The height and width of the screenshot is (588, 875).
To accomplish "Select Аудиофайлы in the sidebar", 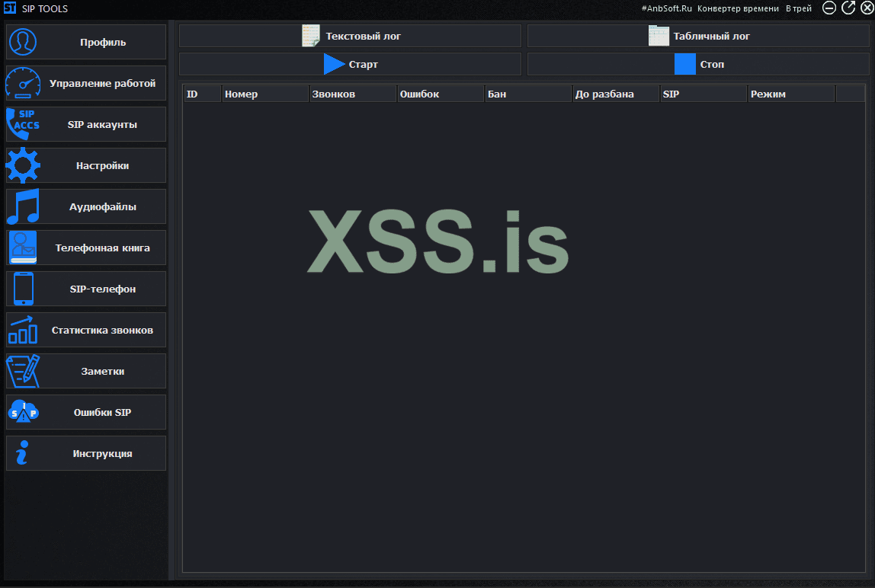I will 86,206.
